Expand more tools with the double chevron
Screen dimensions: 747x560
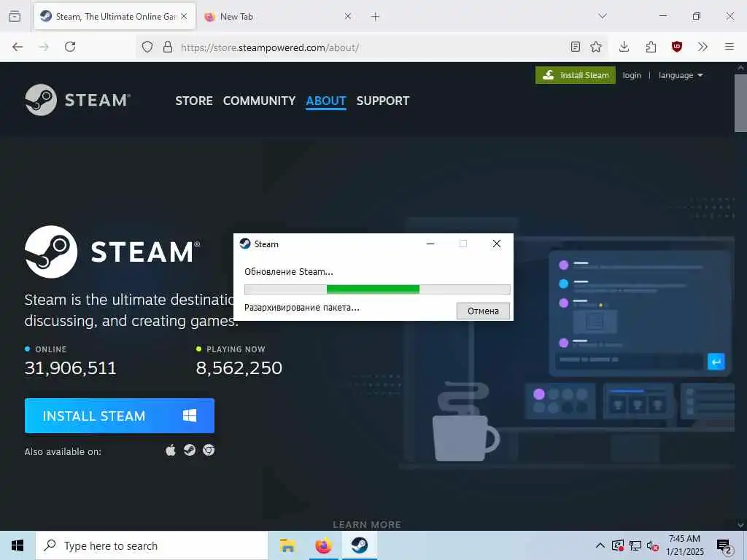pyautogui.click(x=703, y=47)
